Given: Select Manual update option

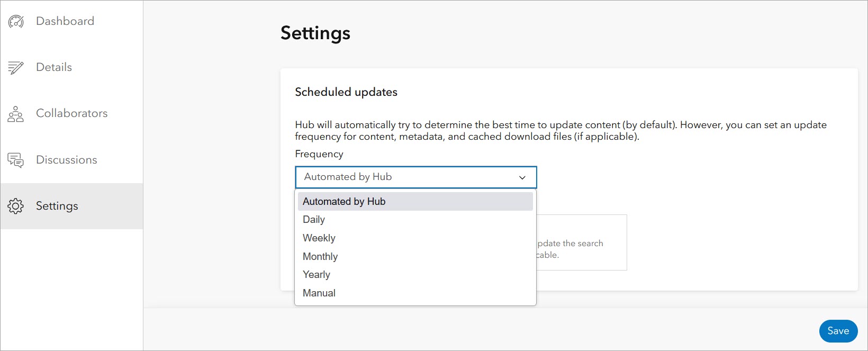Looking at the screenshot, I should click(319, 293).
